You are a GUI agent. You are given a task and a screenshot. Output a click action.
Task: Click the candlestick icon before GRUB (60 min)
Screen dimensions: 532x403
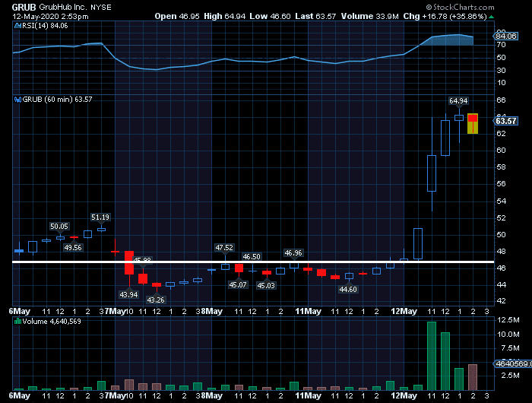pos(17,100)
